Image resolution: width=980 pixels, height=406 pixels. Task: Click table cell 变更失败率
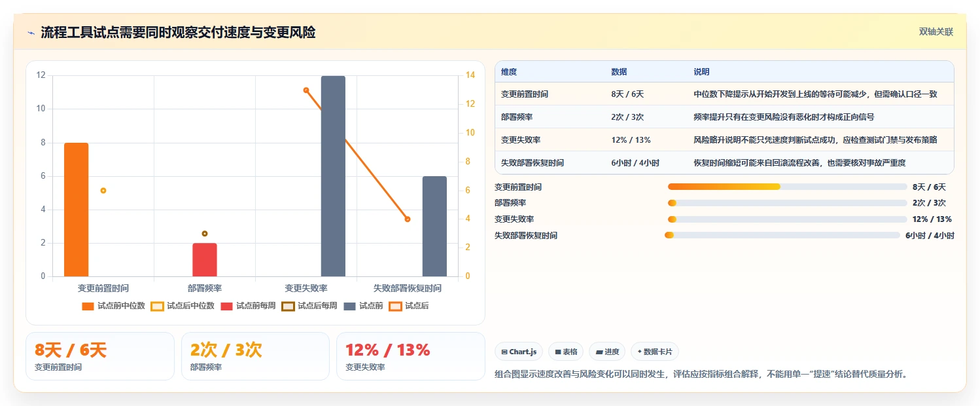[521, 140]
